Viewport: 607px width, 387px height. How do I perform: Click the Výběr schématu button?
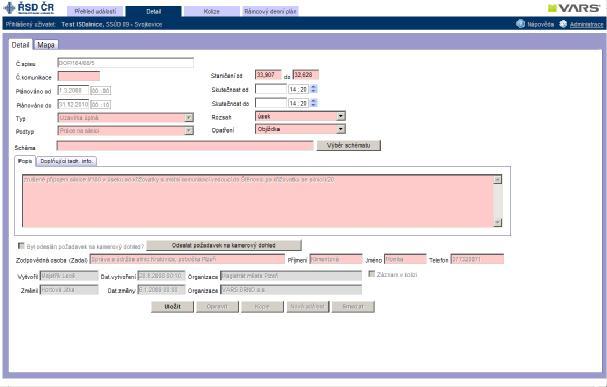[348, 146]
